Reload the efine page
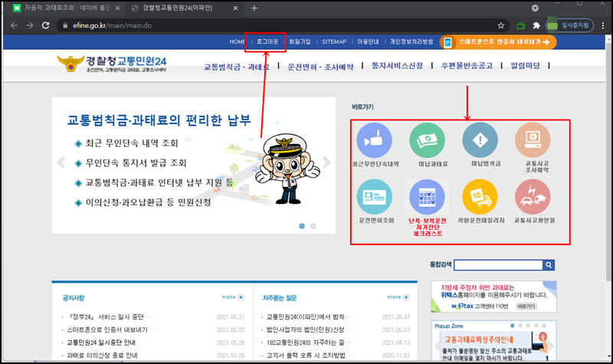This screenshot has height=364, width=613. click(x=46, y=25)
